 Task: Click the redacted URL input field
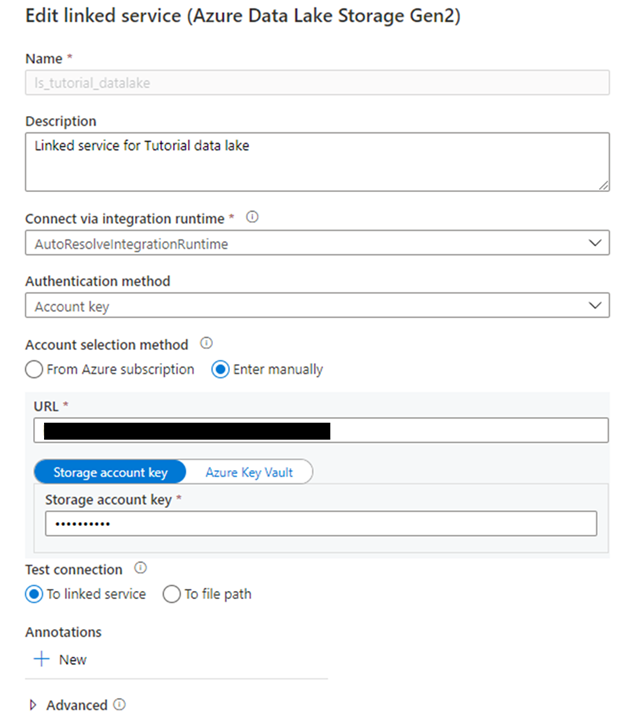coord(321,430)
